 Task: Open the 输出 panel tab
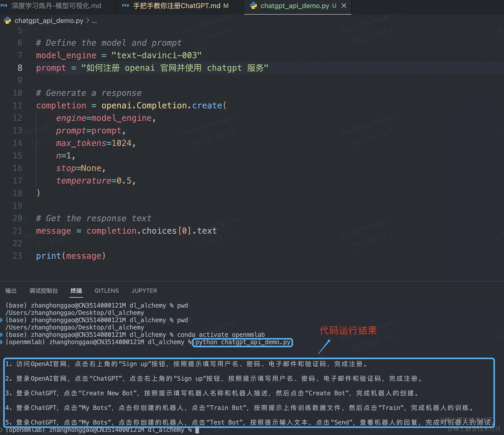[x=11, y=291]
